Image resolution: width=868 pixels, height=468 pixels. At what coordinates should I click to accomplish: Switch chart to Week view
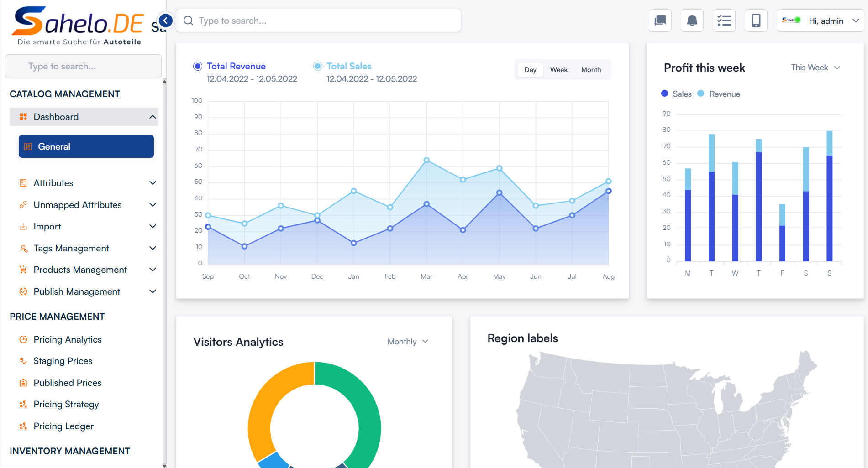pos(558,70)
